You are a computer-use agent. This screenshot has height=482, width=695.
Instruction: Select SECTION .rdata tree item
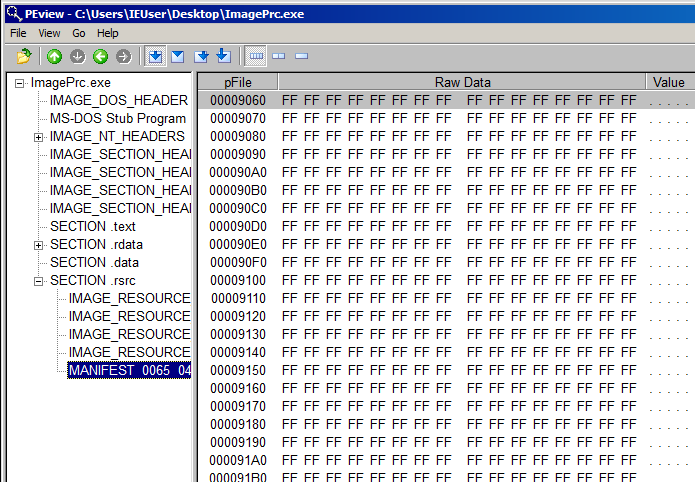click(x=96, y=245)
